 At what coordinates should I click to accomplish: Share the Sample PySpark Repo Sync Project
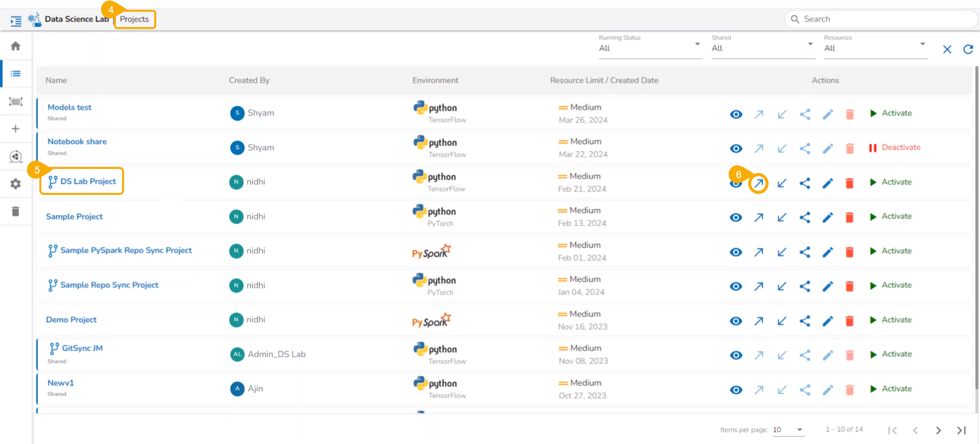804,252
